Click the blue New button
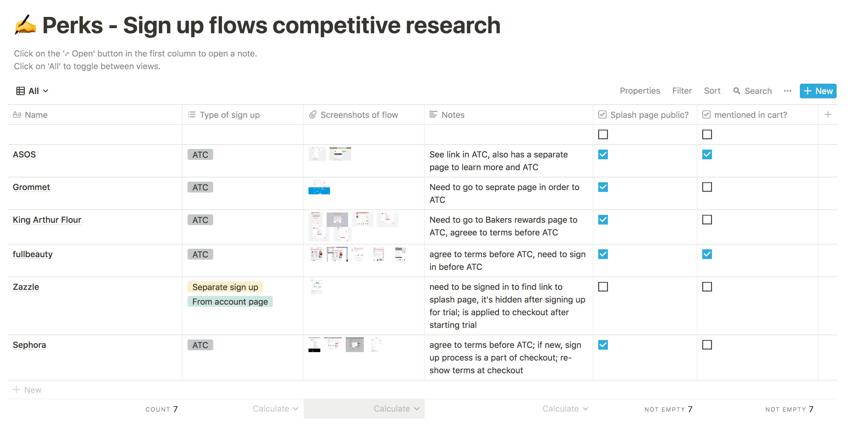868x434 pixels. 818,91
